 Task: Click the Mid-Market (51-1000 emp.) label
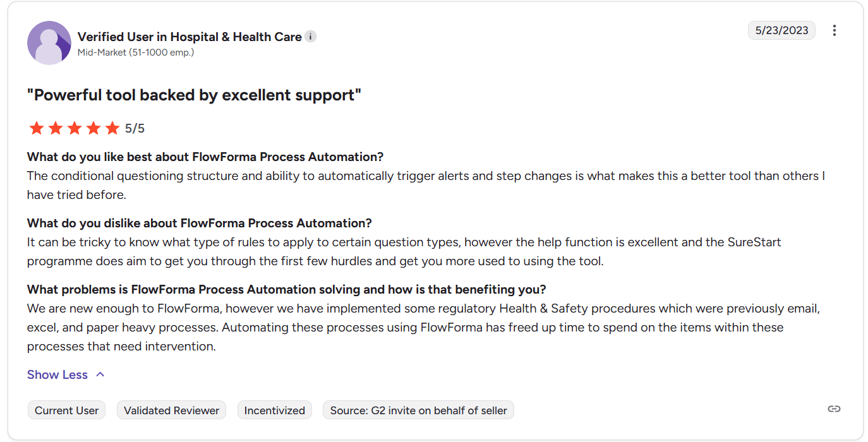tap(135, 52)
